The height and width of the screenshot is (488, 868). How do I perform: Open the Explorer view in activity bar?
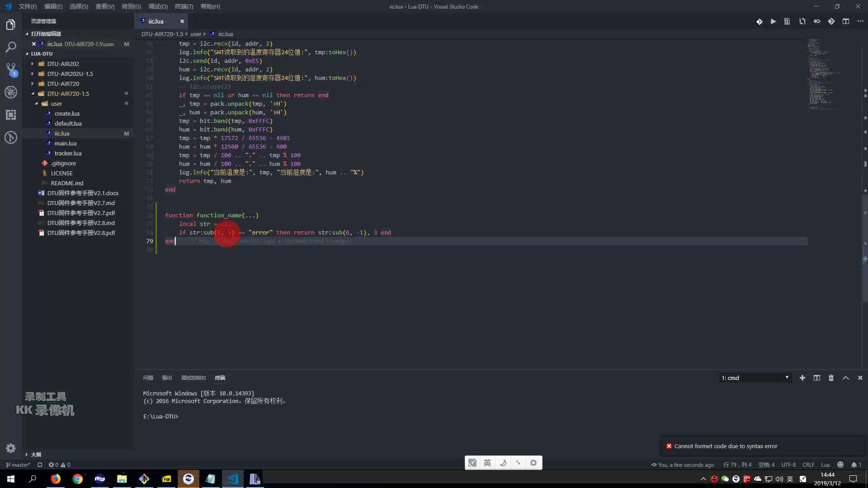tap(11, 24)
